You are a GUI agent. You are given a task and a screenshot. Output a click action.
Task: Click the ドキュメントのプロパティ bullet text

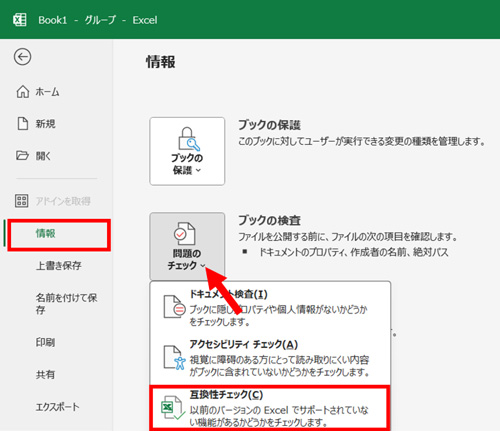(354, 252)
